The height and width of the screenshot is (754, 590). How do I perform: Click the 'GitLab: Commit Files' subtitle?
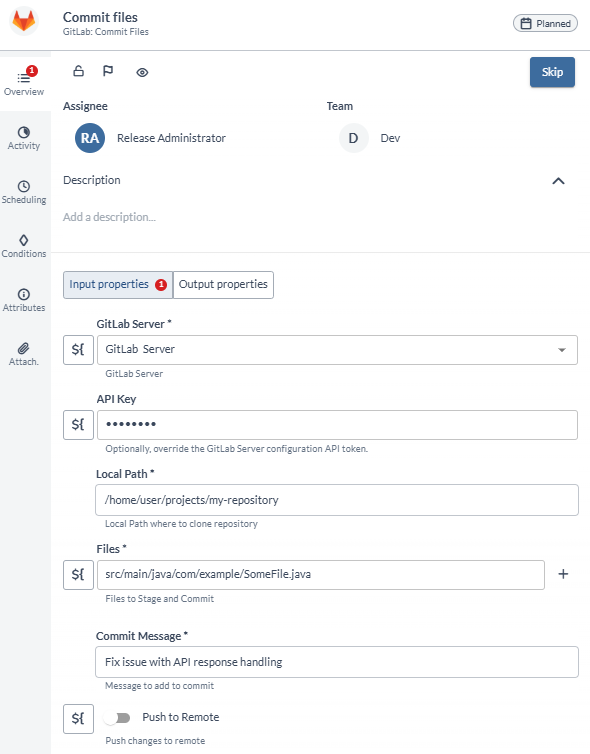[106, 32]
